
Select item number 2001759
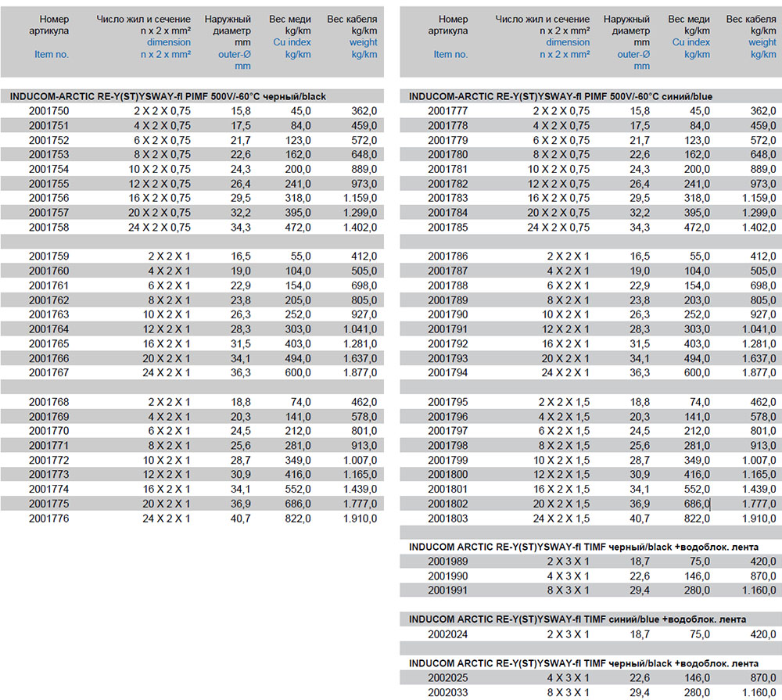[48, 256]
